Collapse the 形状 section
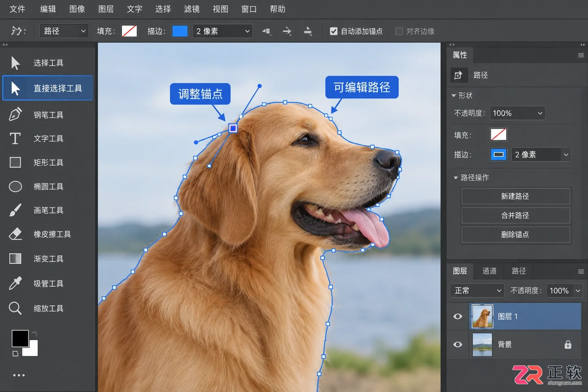Screen dimensions: 588x392 (454, 96)
